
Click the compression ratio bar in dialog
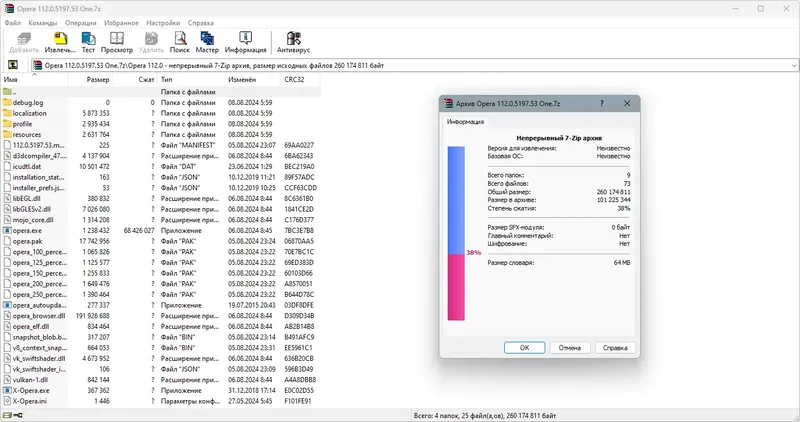coord(456,234)
